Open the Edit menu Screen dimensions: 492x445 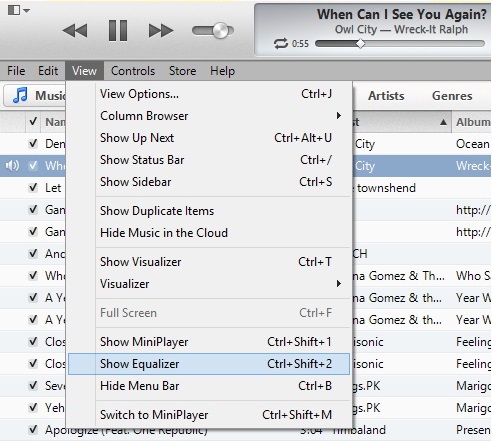coord(48,71)
